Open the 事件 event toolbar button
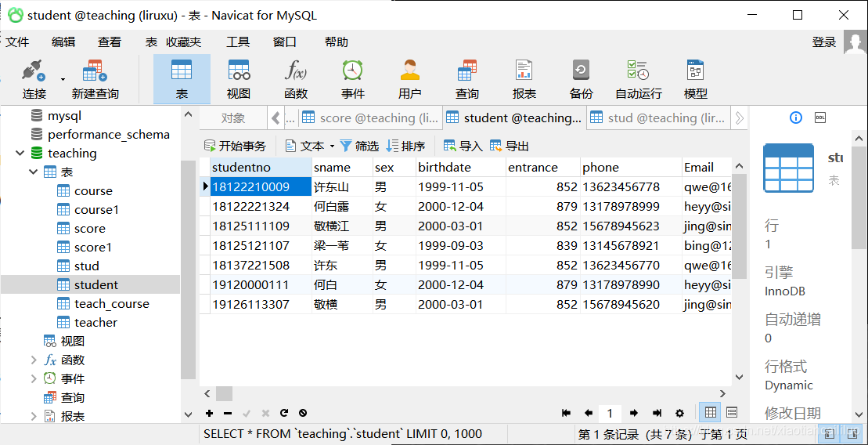 [x=353, y=80]
